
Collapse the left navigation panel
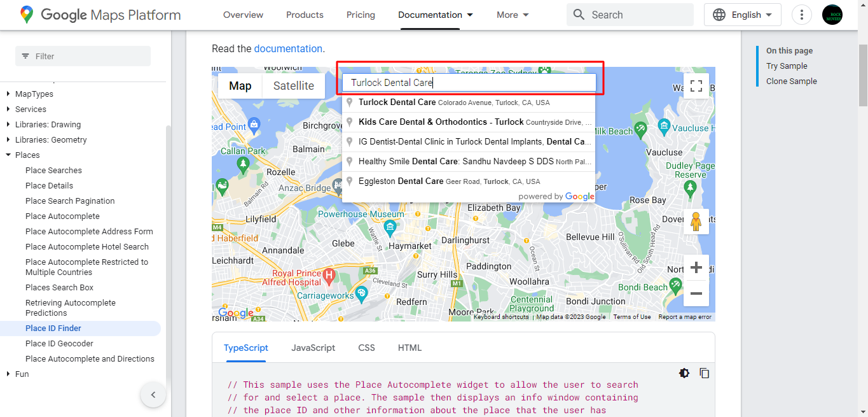coord(153,395)
